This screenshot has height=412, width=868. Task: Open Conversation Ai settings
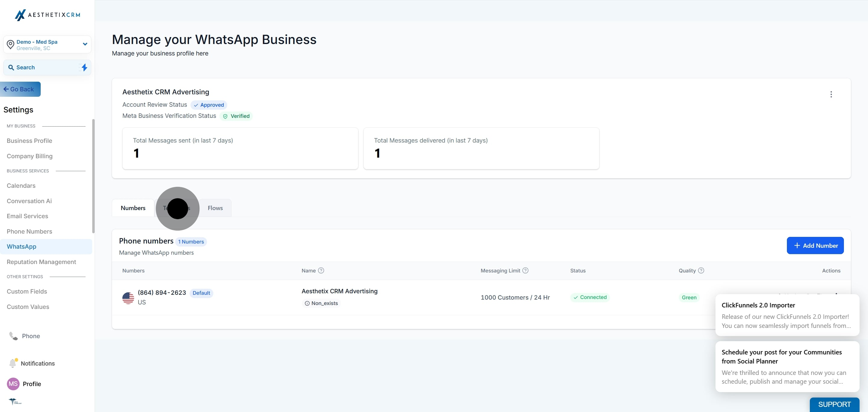(29, 201)
